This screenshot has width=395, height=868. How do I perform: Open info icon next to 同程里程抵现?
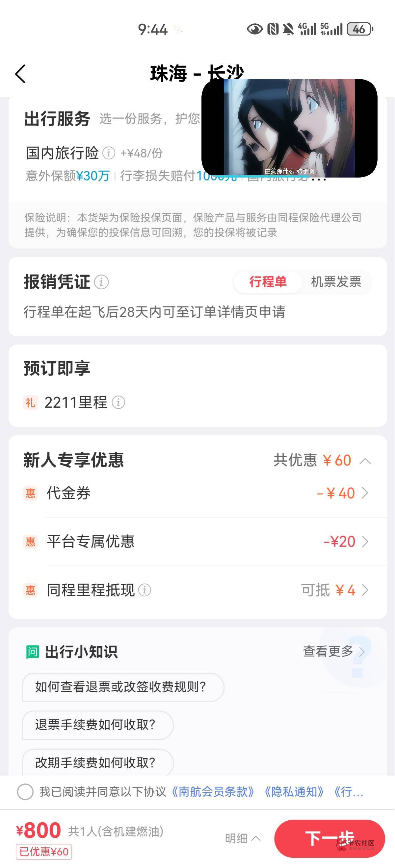(x=145, y=590)
